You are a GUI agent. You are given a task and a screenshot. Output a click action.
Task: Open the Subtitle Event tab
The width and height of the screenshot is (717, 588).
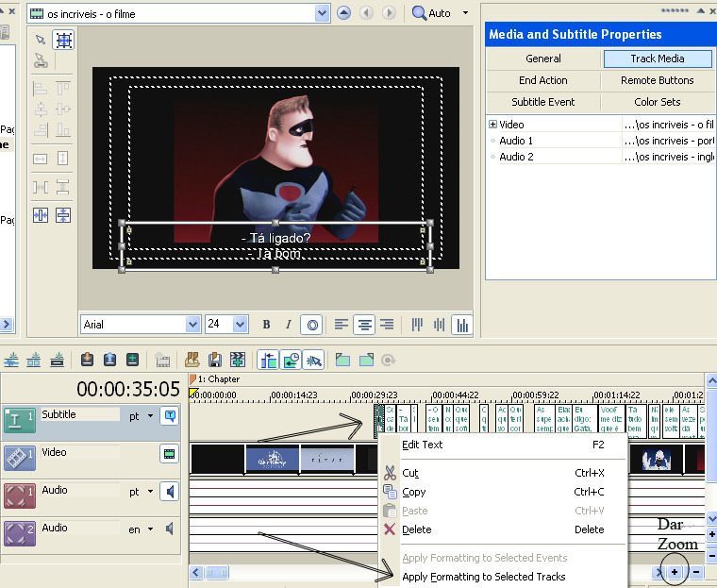[x=543, y=102]
